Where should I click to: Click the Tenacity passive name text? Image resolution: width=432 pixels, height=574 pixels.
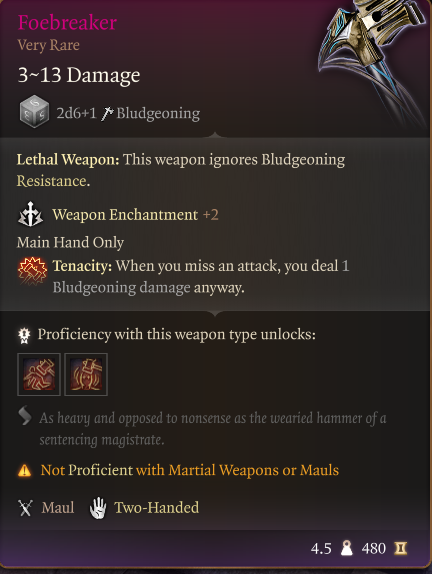click(82, 266)
